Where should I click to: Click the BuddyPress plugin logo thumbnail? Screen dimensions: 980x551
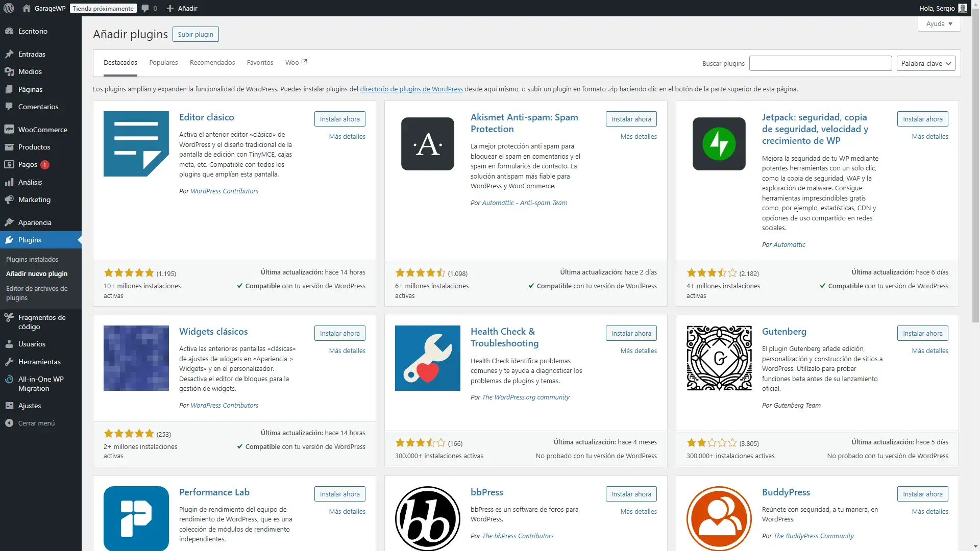click(x=719, y=518)
